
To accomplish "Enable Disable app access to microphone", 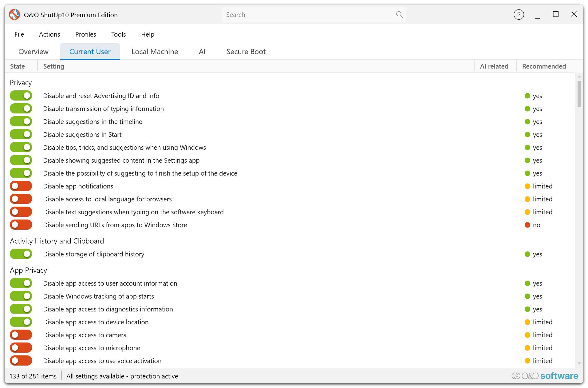I will point(21,348).
